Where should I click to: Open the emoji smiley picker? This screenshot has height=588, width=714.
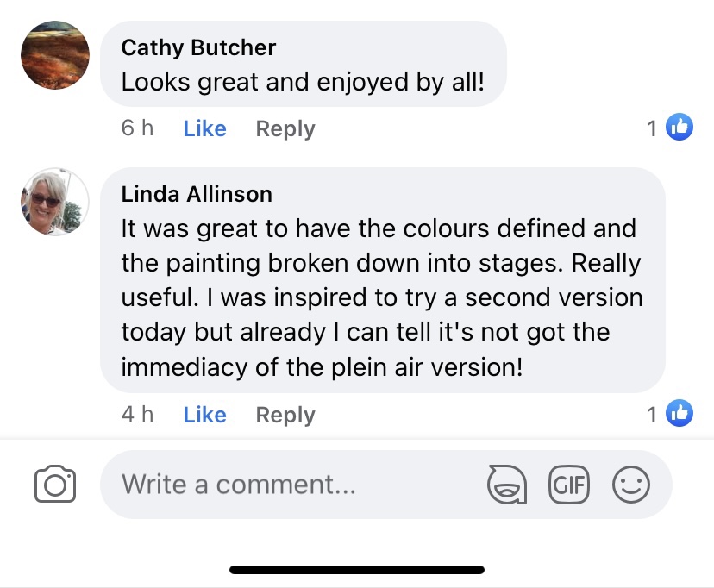[630, 485]
